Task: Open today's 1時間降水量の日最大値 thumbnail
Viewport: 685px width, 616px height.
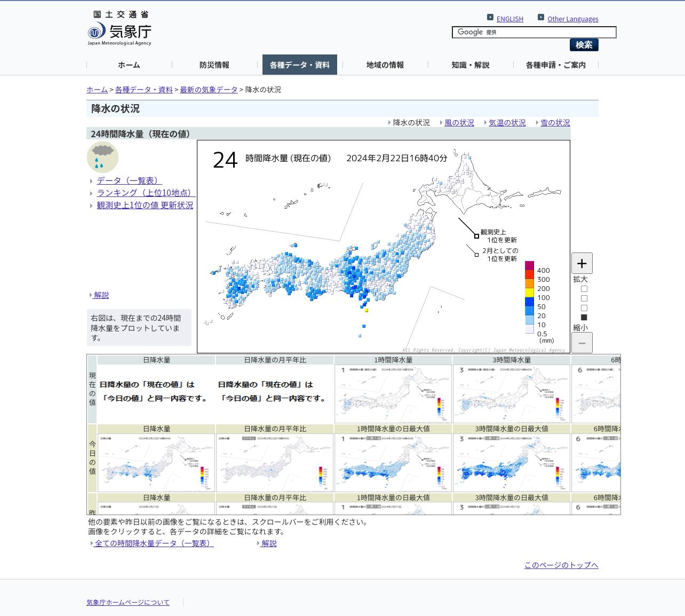Action: click(393, 463)
